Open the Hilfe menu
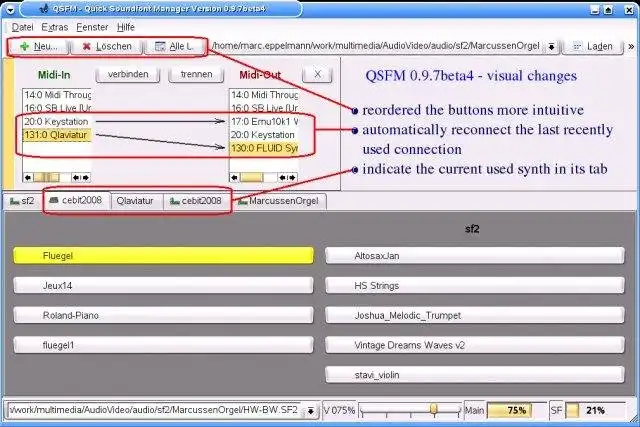Image resolution: width=640 pixels, height=427 pixels. [x=126, y=27]
